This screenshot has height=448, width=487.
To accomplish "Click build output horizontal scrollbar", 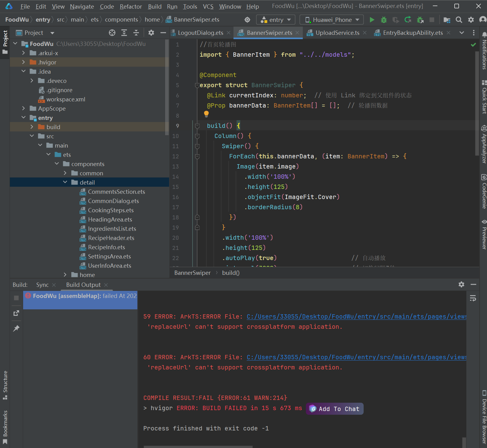I will pos(198,446).
